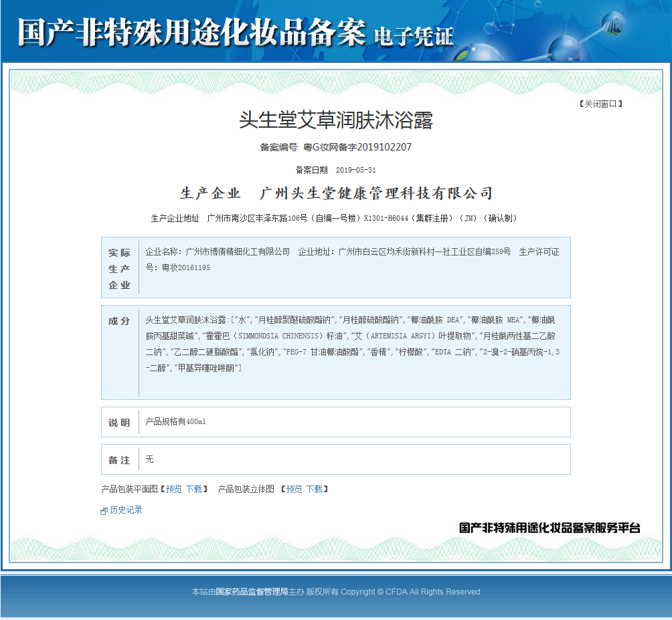Screen dimensions: 672x620
Task: Download the 产品包装立体图 image
Action: tap(314, 489)
